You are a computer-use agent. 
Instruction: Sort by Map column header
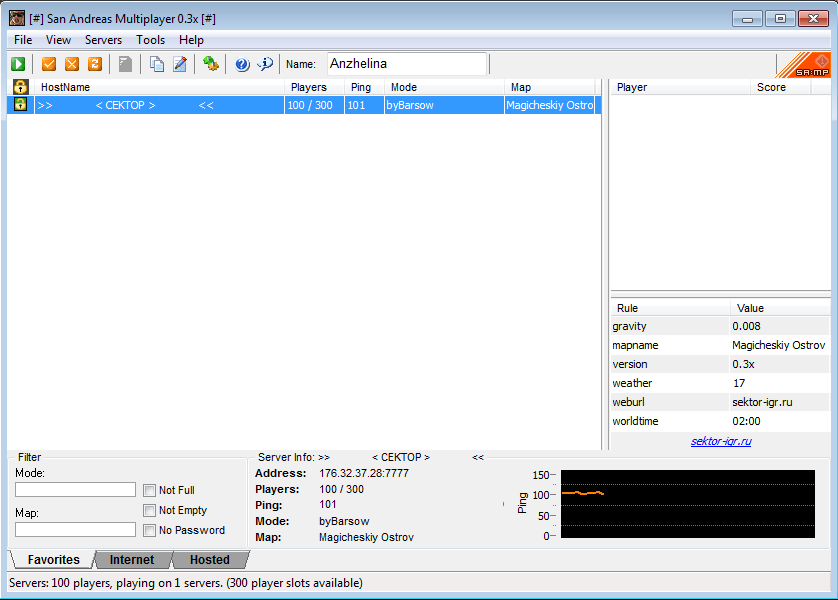(549, 87)
